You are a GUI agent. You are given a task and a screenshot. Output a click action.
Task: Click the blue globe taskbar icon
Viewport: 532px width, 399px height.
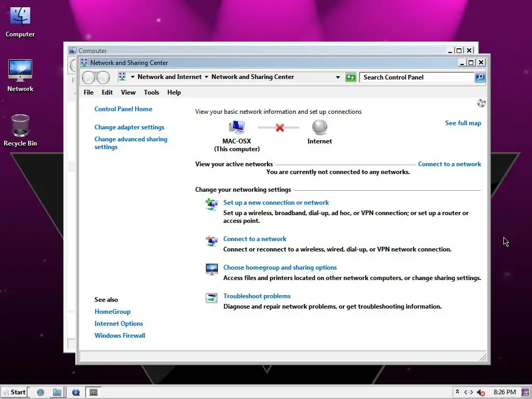click(x=76, y=393)
